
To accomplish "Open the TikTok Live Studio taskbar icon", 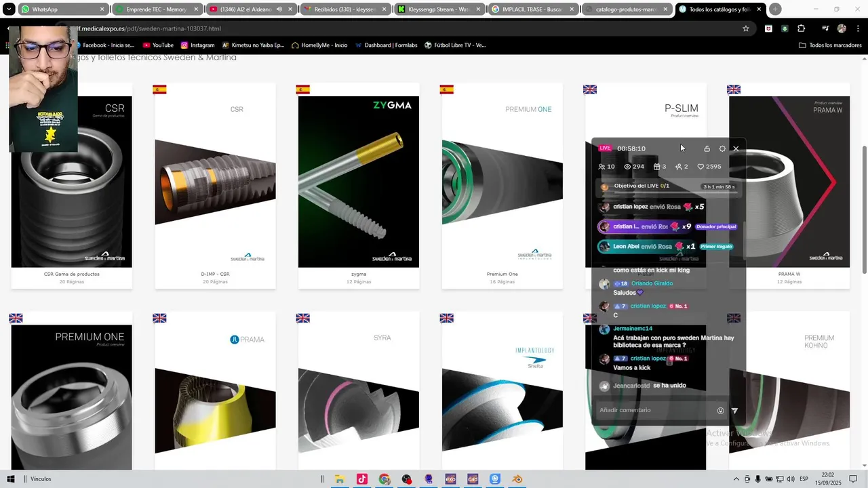I will click(x=362, y=479).
